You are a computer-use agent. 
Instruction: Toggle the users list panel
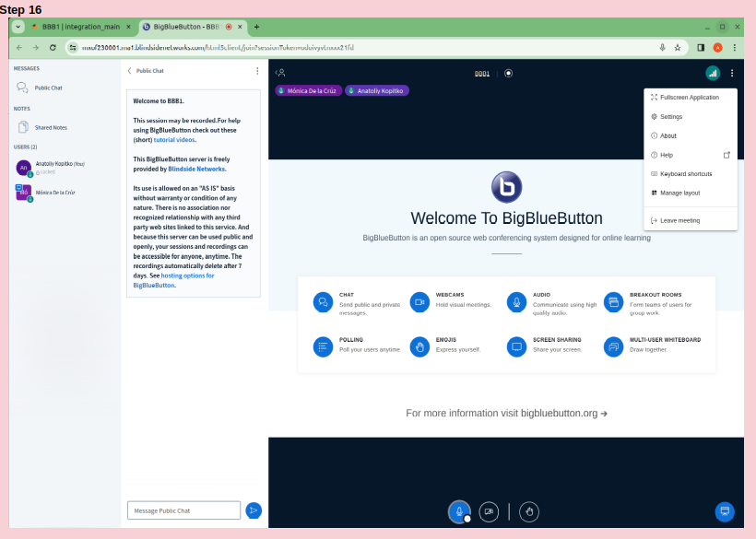pyautogui.click(x=280, y=73)
